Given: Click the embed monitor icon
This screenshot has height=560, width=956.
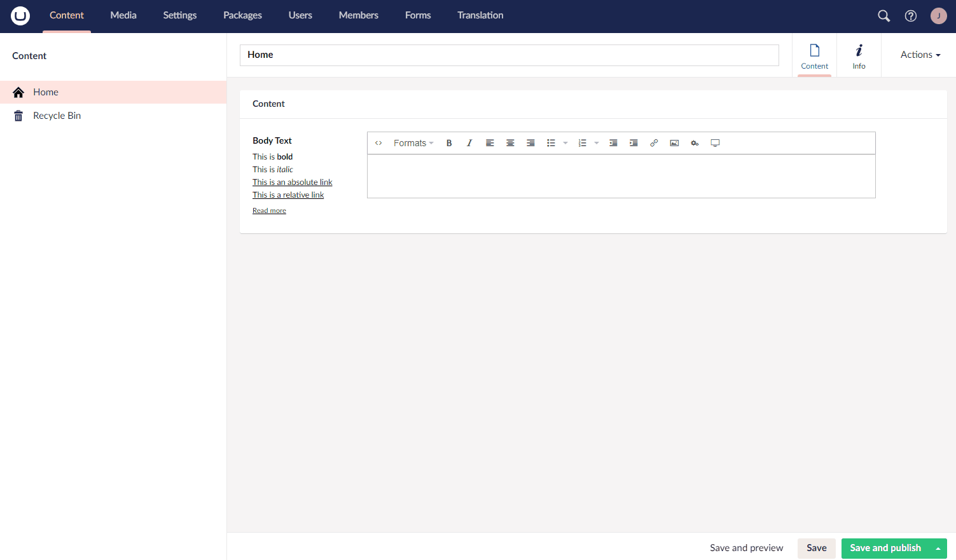Looking at the screenshot, I should 715,143.
